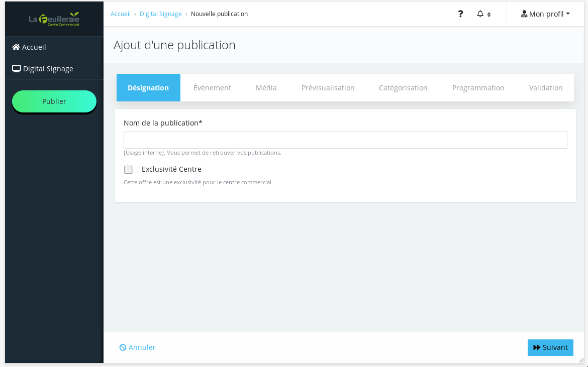Click the Exclusivité Centre label text
The image size is (588, 367).
(171, 169)
